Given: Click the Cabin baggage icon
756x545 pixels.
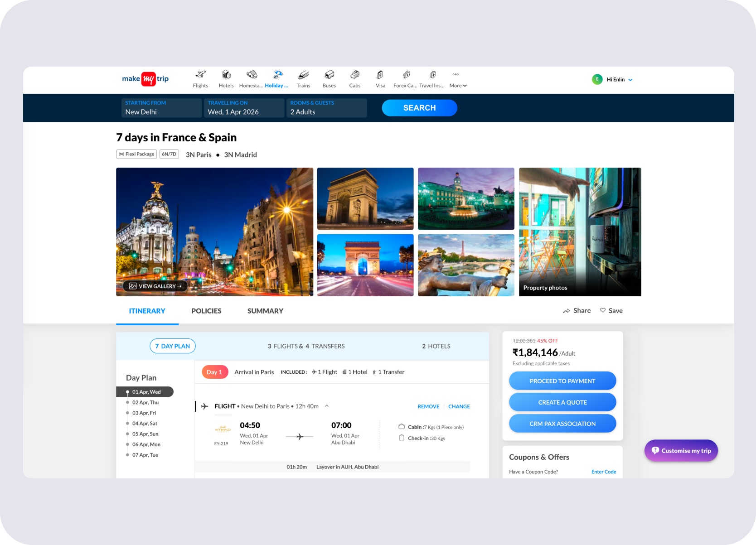Looking at the screenshot, I should point(402,427).
